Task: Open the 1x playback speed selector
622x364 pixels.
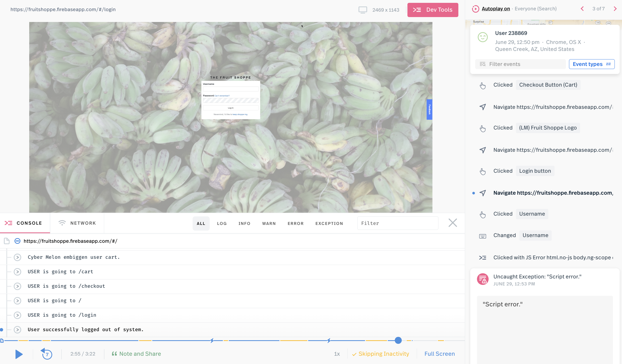Action: coord(337,354)
